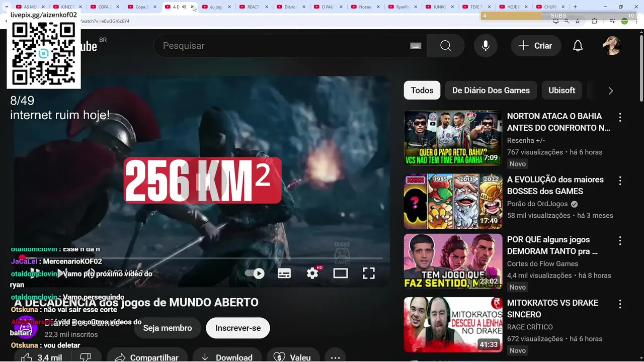This screenshot has height=362, width=644.
Task: Open the 17:49 BOSSES dos GAMES thumbnail
Action: coord(453,201)
